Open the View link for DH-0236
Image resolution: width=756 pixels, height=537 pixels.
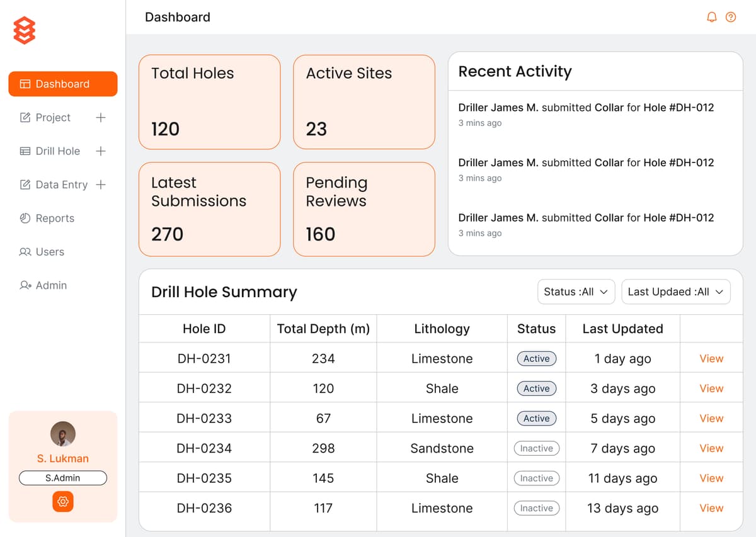click(711, 508)
